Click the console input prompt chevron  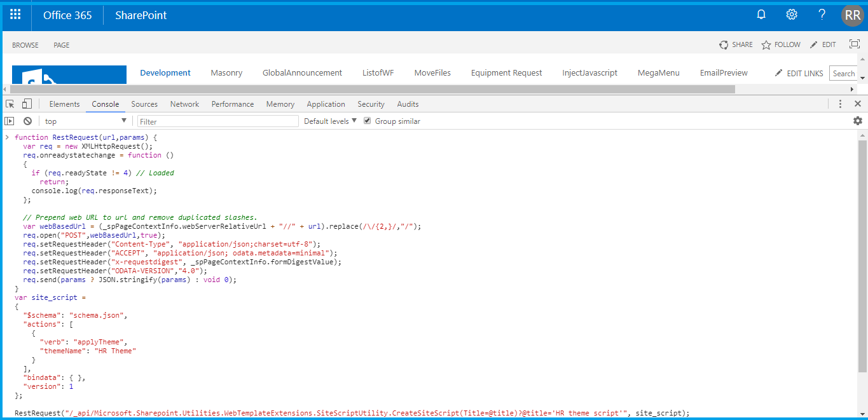[7, 137]
